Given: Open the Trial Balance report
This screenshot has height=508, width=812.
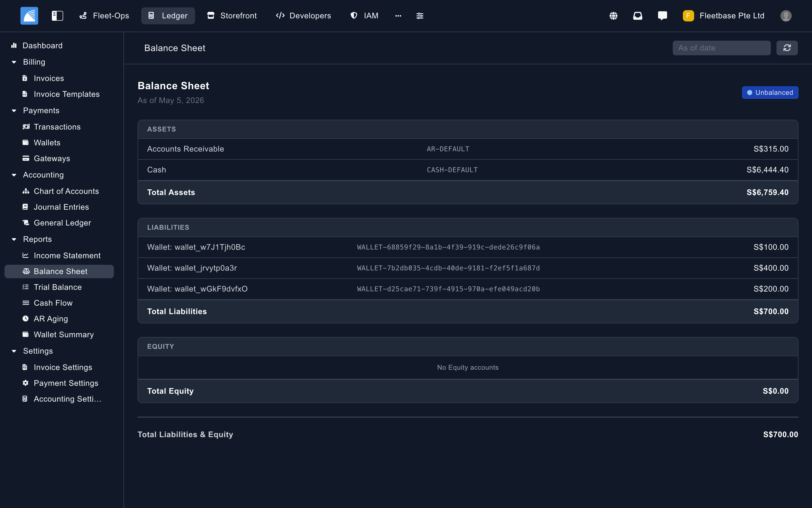Looking at the screenshot, I should (x=58, y=287).
